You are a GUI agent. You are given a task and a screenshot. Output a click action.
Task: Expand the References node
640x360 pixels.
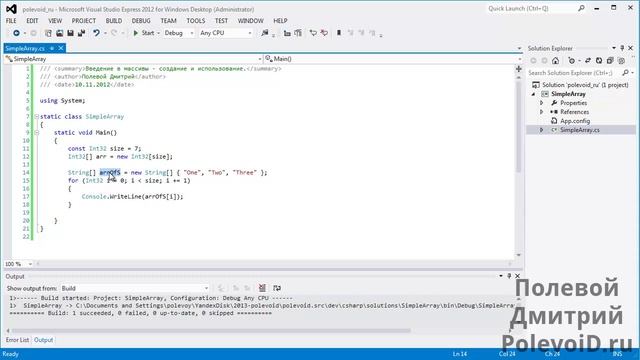coord(542,112)
